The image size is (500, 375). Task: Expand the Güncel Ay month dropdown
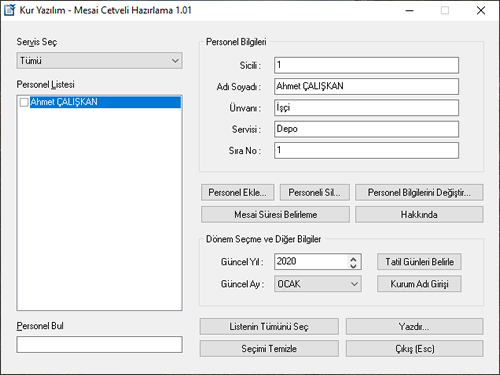click(318, 284)
